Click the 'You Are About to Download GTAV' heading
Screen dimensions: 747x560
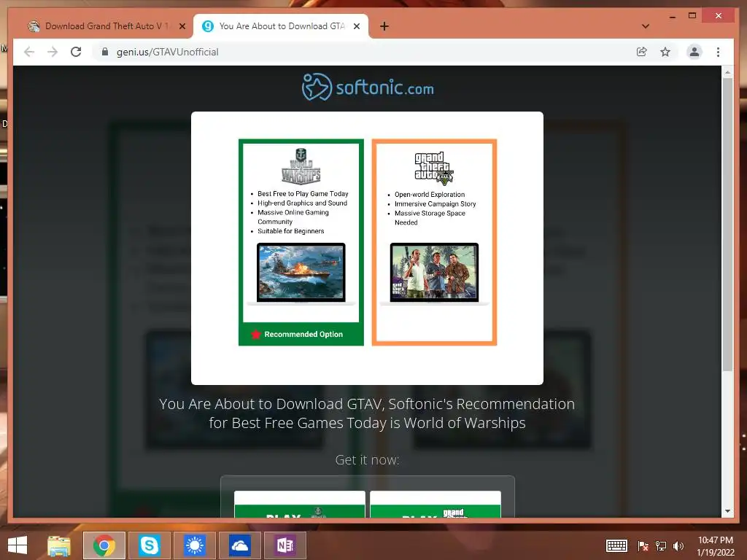click(x=368, y=413)
